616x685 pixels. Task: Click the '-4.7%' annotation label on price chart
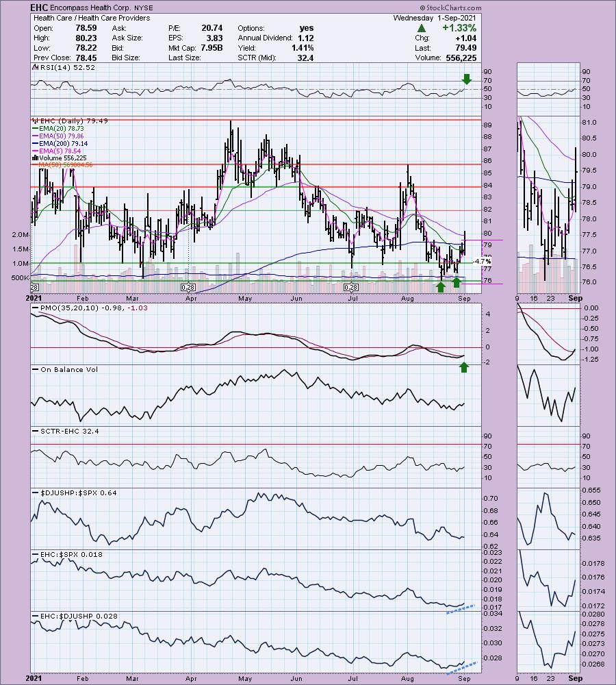pos(482,261)
